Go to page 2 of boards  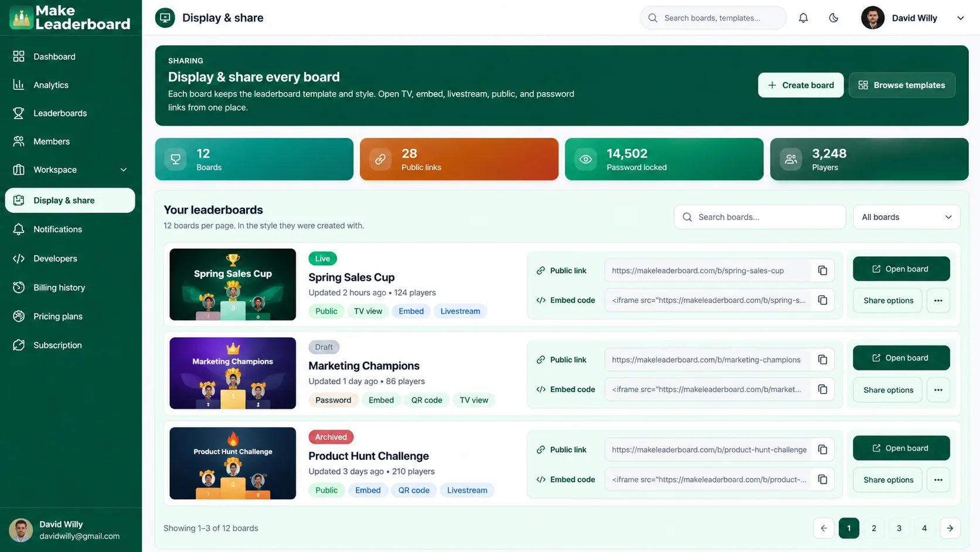873,529
